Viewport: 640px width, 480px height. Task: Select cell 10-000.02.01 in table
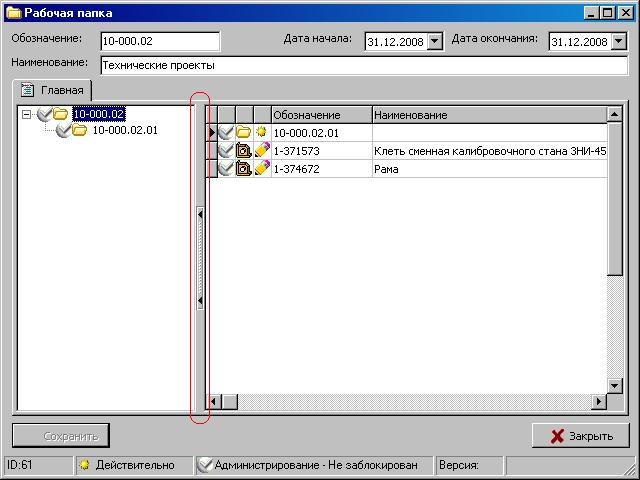coord(322,133)
